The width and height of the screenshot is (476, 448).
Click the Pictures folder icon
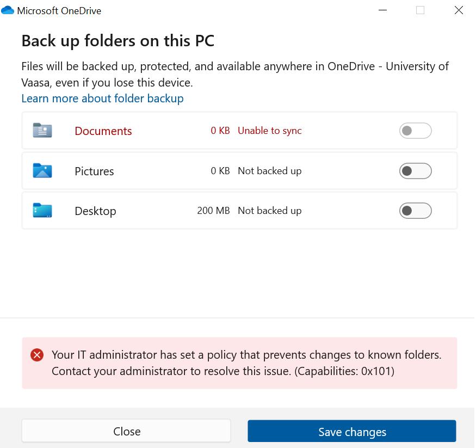(42, 171)
